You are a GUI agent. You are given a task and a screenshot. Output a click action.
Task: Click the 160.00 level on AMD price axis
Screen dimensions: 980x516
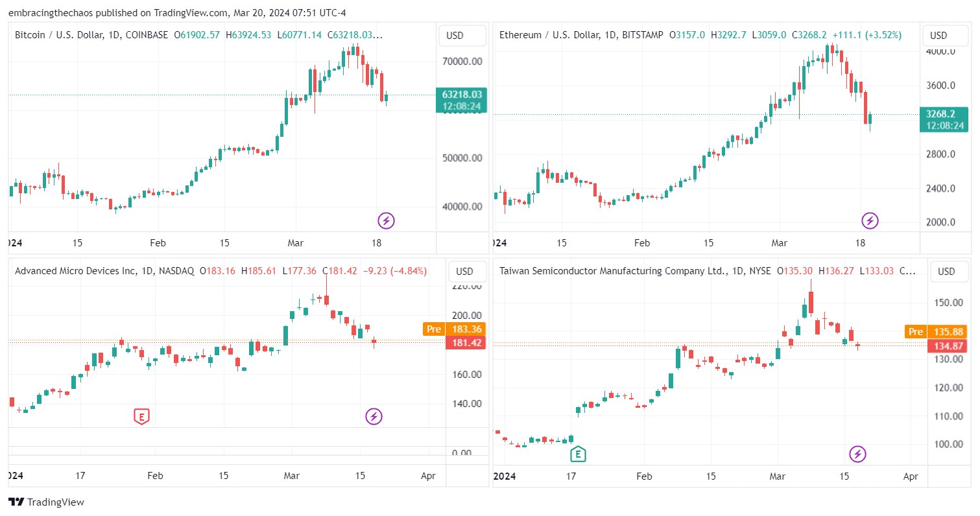(467, 374)
